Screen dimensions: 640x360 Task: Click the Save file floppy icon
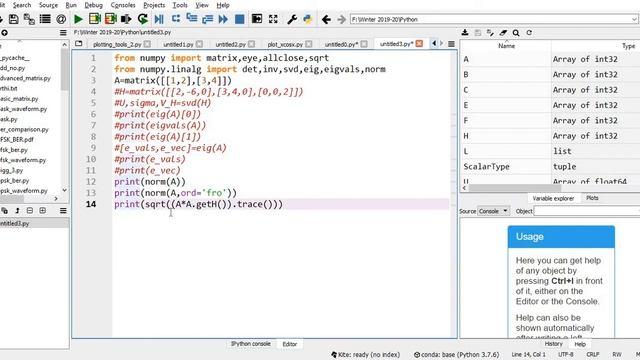(13, 19)
